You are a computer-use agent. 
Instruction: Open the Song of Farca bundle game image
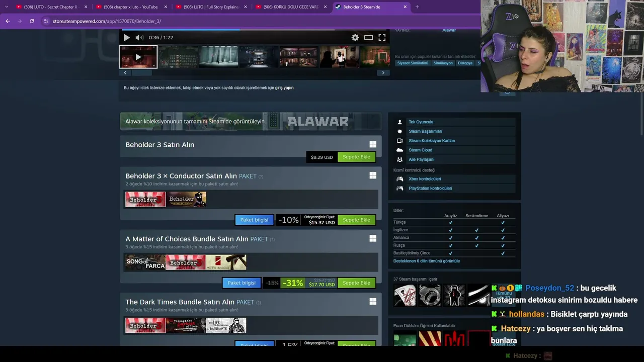(145, 262)
